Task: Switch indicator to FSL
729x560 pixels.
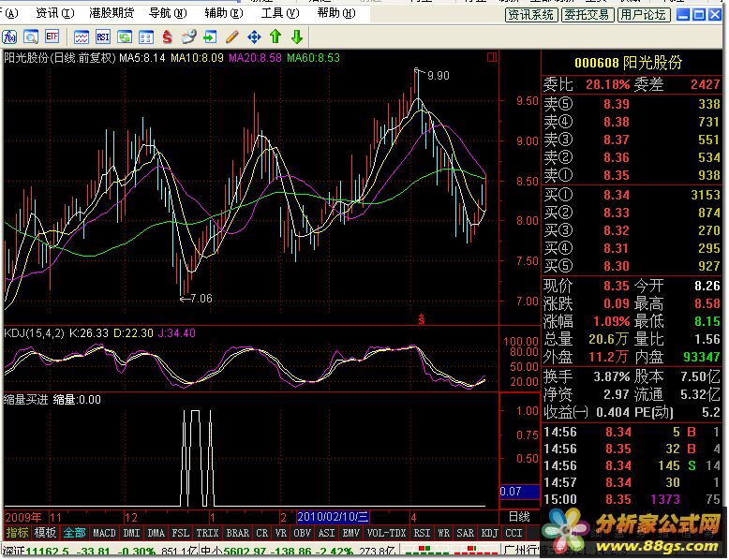Action: pos(181,533)
